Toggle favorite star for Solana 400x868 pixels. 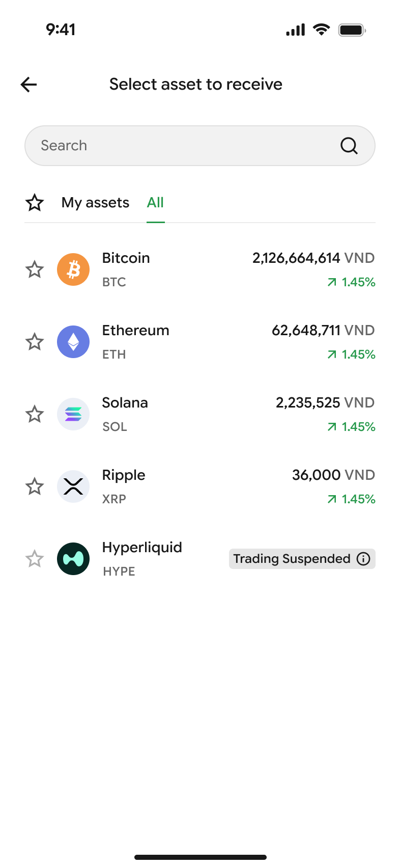[35, 414]
